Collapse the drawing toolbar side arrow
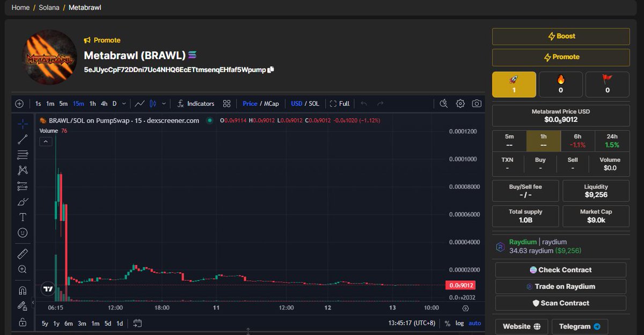644x335 pixels. point(33,303)
